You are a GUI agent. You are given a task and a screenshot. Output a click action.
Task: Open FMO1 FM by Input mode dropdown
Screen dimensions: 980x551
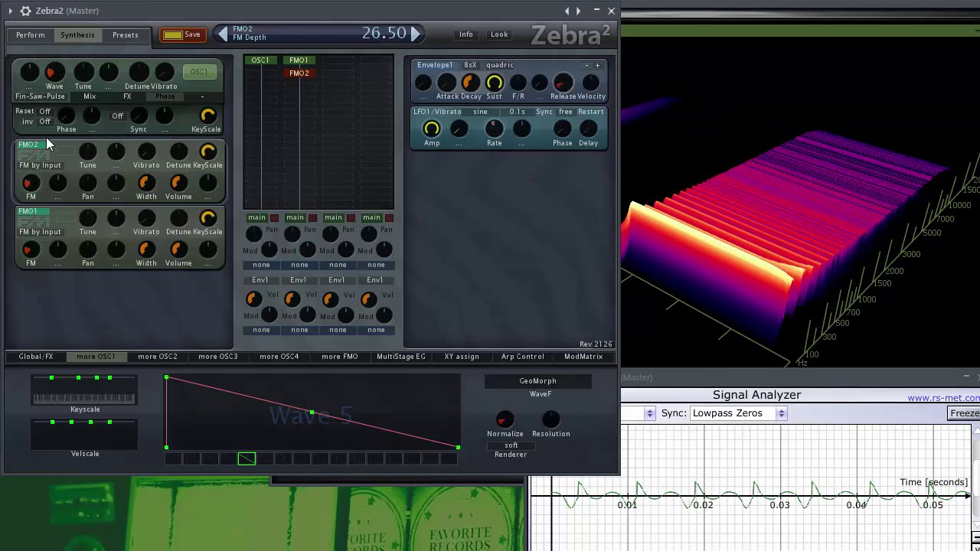[40, 232]
